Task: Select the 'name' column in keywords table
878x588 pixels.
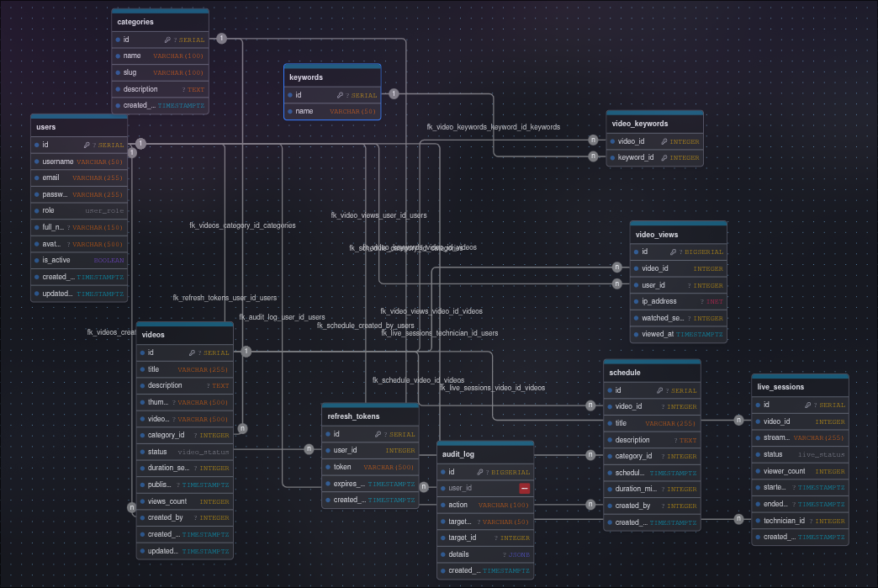Action: pos(332,111)
